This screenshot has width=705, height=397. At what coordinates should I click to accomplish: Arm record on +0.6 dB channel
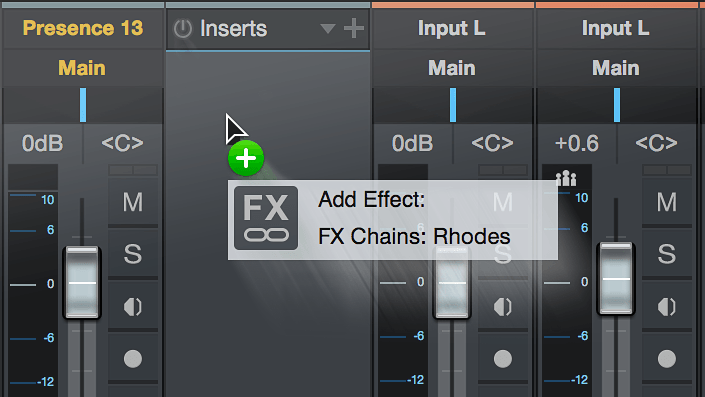coord(667,358)
